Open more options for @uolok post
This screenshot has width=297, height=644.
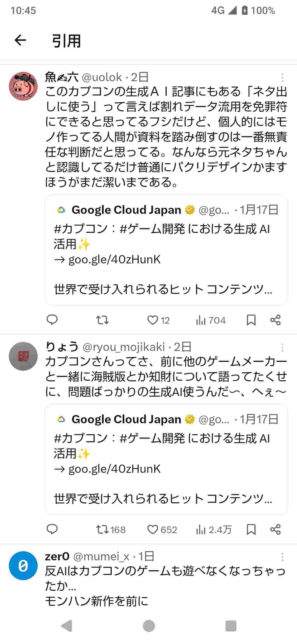tap(282, 78)
